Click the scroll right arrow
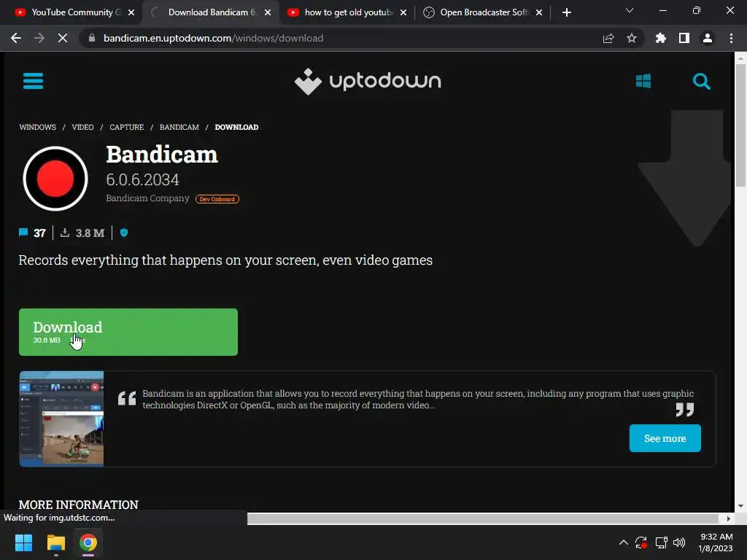The height and width of the screenshot is (560, 747). [x=728, y=518]
